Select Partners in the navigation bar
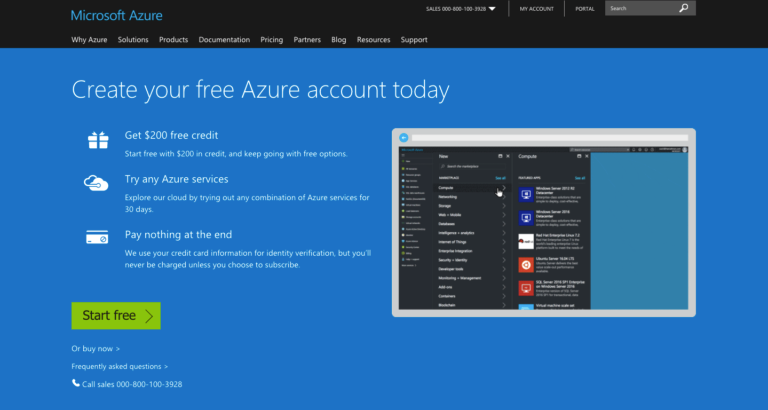Screen dimensions: 768x410 pyautogui.click(x=307, y=40)
